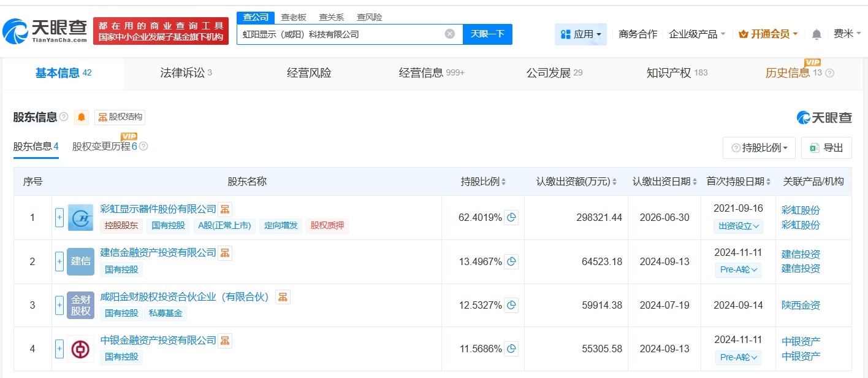Screen dimensions: 868x378
Task: Open pie chart icon next to 62.4019%
Action: 511,217
